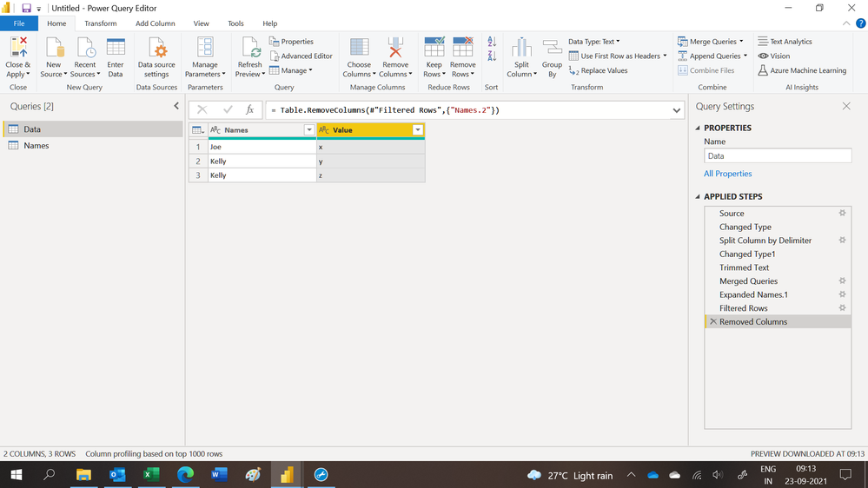Open Microsoft Edge from the taskbar
The height and width of the screenshot is (488, 868).
point(185,475)
